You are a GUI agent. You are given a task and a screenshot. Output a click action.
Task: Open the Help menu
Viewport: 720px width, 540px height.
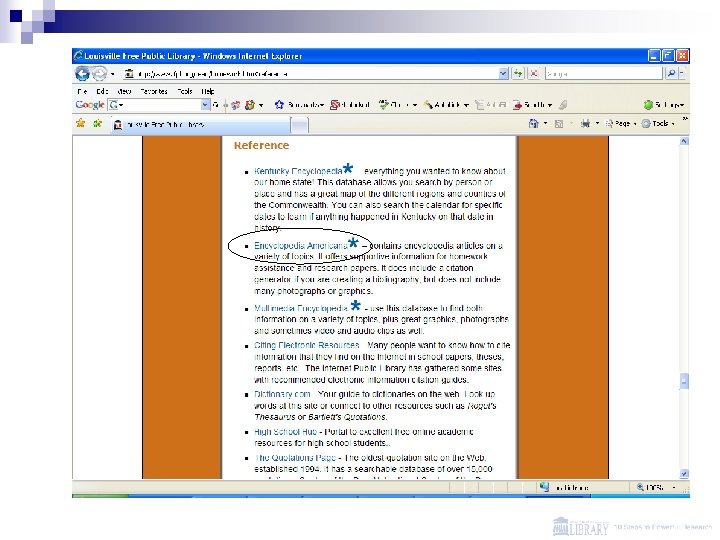point(208,91)
